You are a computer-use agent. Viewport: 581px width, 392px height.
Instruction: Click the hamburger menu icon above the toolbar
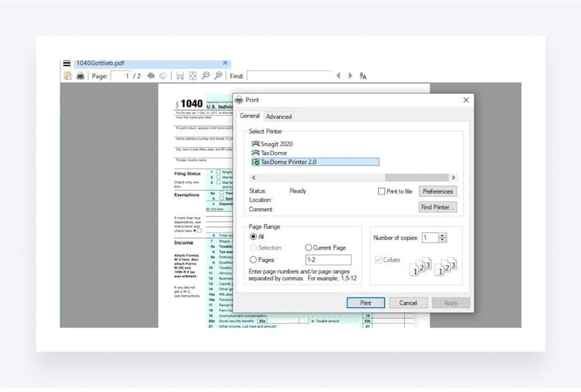pos(67,64)
